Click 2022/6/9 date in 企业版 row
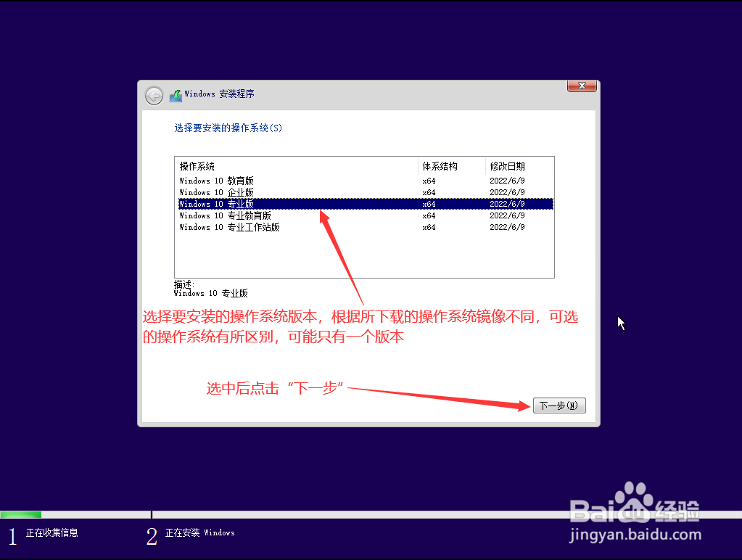Screen dimensions: 742x560 click(x=507, y=192)
